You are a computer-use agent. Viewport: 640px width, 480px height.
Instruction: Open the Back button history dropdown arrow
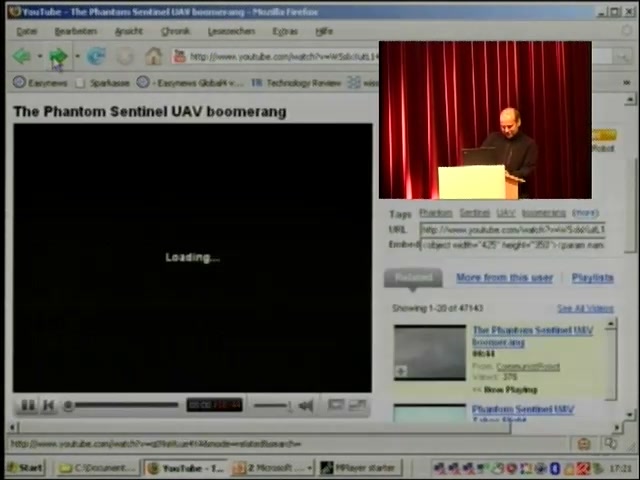40,56
